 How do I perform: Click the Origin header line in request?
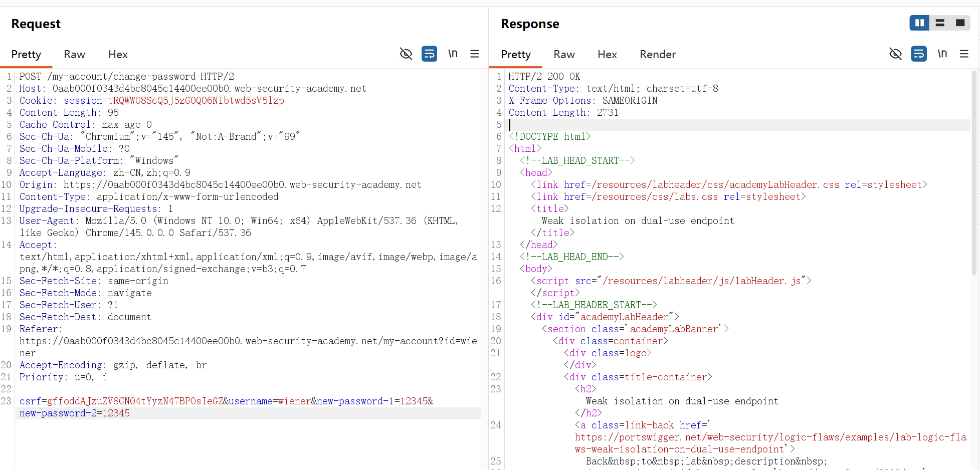tap(221, 185)
